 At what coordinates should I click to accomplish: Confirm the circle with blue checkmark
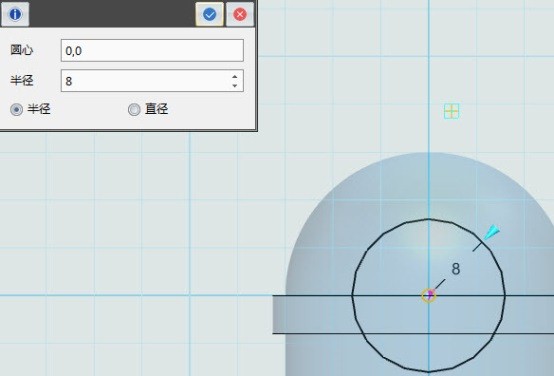point(210,14)
